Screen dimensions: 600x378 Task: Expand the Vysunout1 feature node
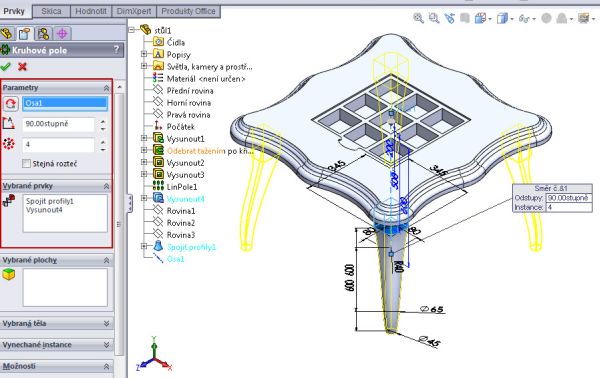(144, 138)
